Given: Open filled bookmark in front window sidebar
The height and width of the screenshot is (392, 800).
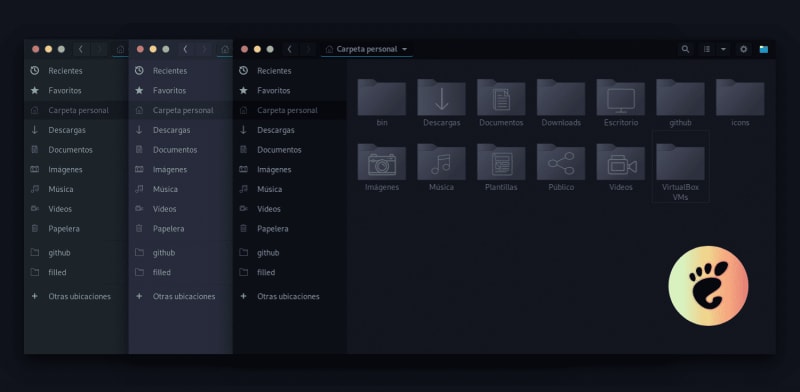Looking at the screenshot, I should pos(289,273).
